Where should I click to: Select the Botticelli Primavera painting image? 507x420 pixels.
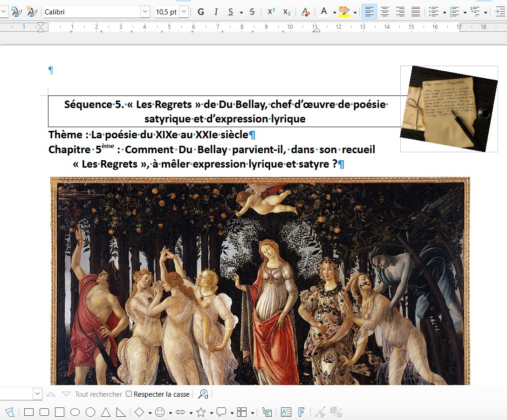(260, 281)
